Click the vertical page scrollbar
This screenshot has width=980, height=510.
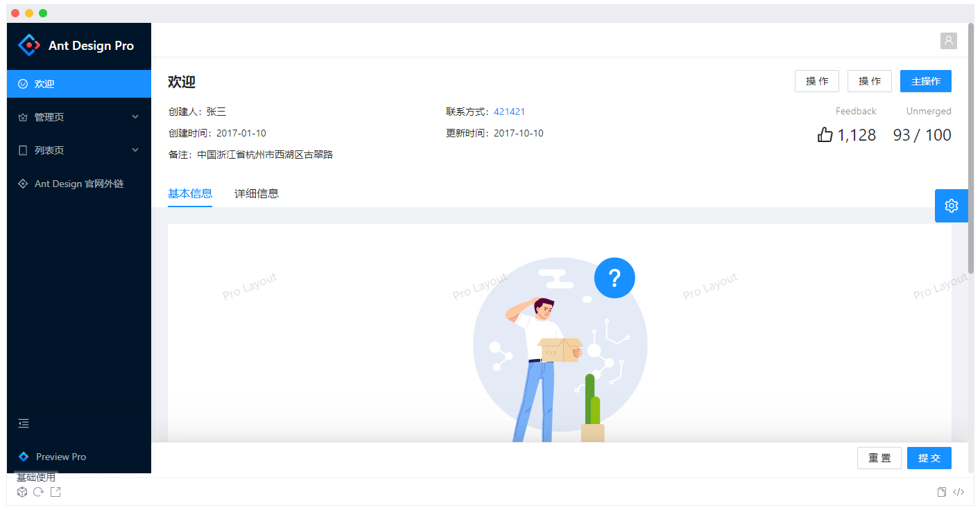[x=971, y=149]
